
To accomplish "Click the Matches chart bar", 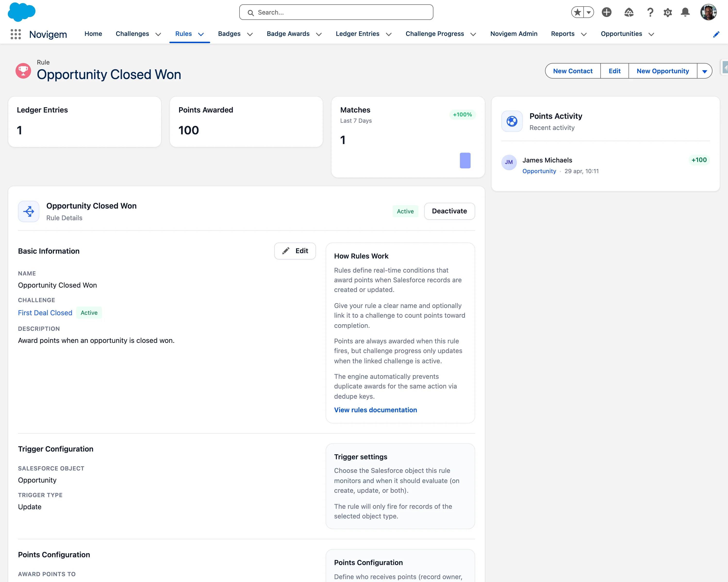I will pos(465,161).
